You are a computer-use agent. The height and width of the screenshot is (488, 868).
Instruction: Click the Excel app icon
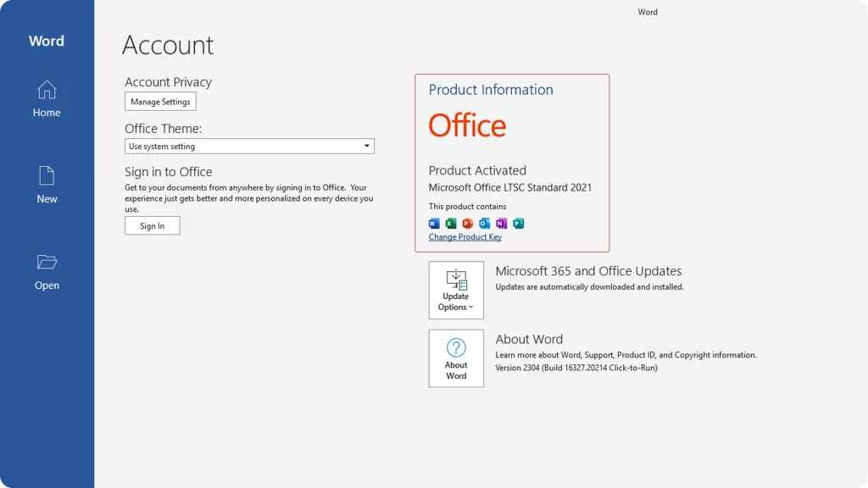pos(451,224)
